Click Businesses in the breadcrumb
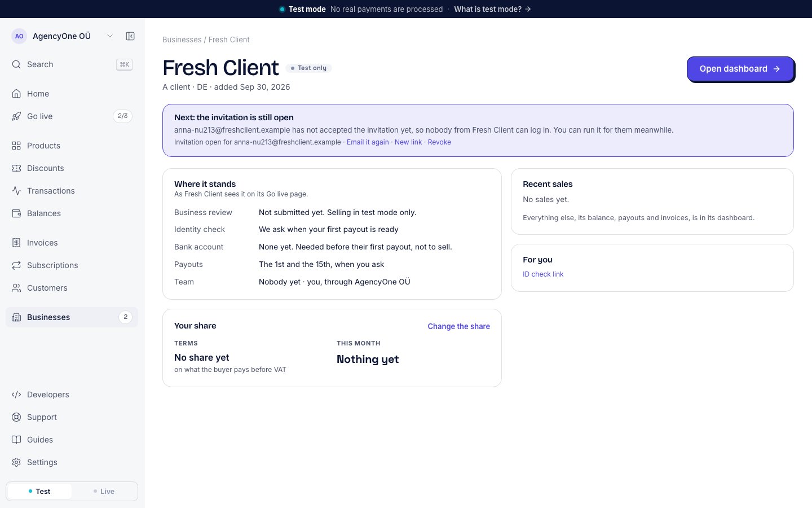This screenshot has height=508, width=812. click(182, 40)
